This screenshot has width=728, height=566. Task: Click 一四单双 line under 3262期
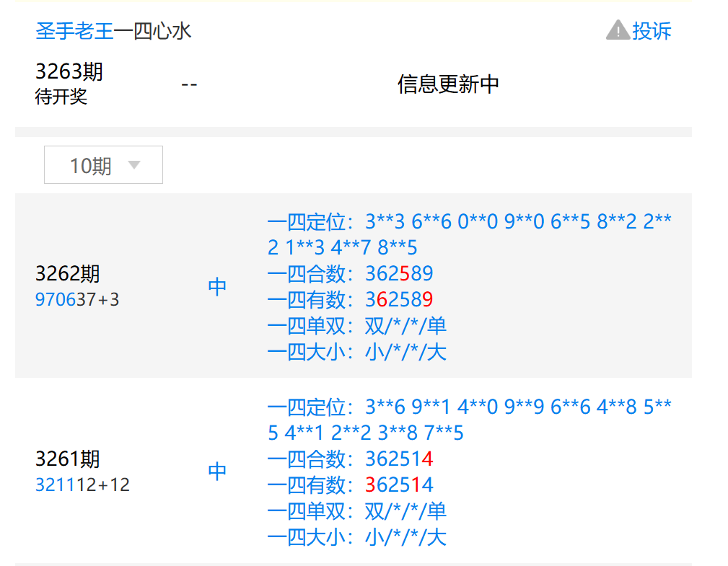point(356,326)
